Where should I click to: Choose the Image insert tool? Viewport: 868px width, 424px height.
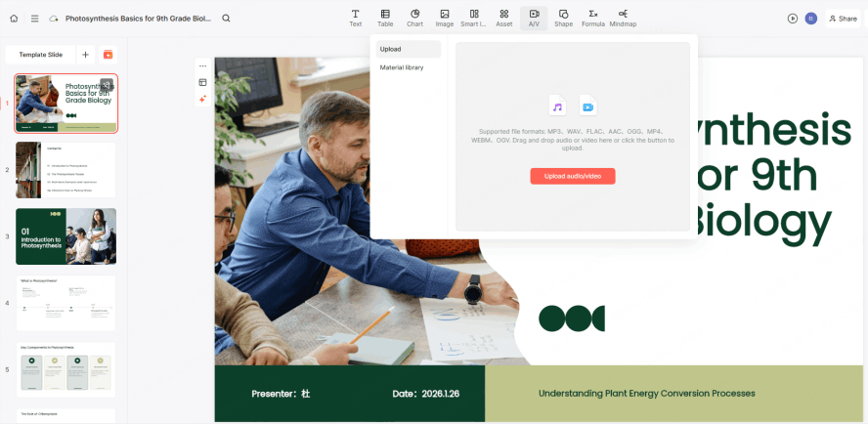click(444, 19)
